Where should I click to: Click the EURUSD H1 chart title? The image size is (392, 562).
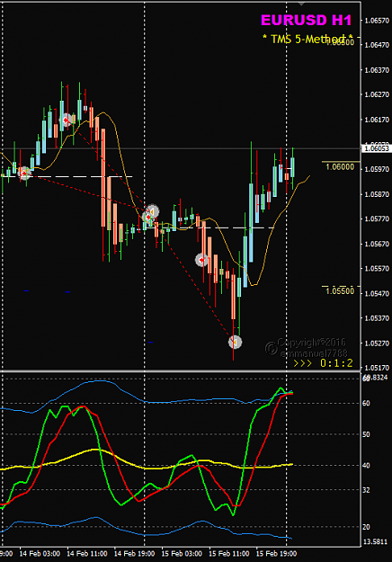[x=306, y=21]
